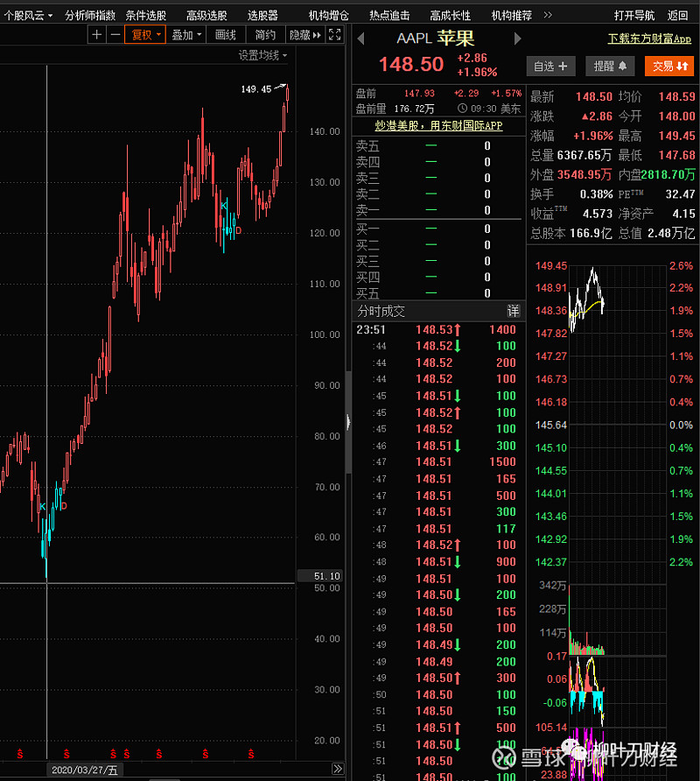Open 详 trade detail icon
The width and height of the screenshot is (700, 781).
(x=513, y=312)
